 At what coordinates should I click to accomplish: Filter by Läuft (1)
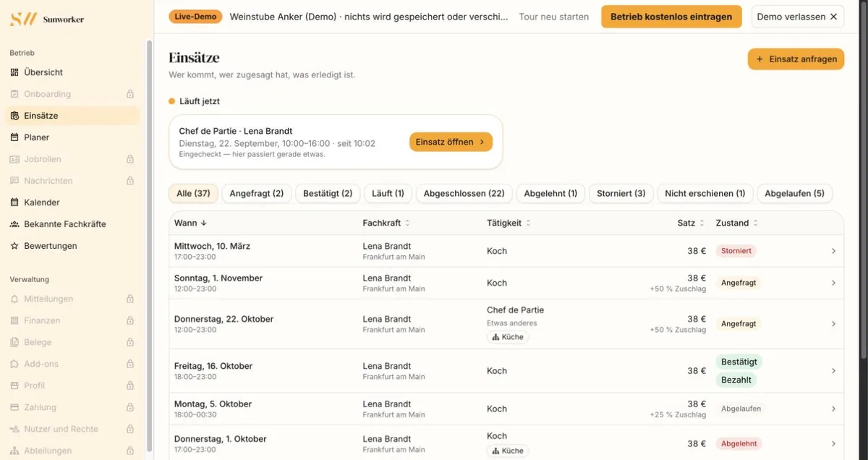388,193
